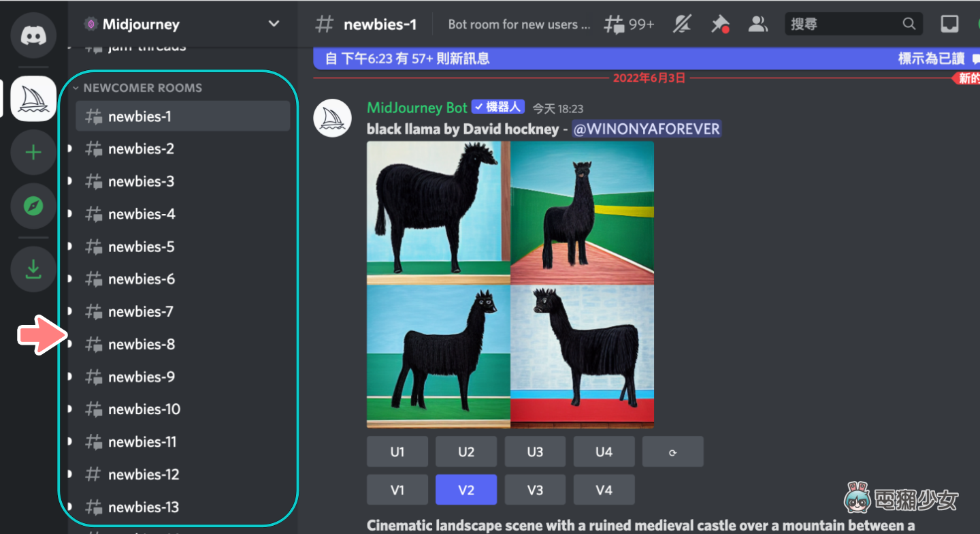Open the newbies-13 channel
Image resolution: width=980 pixels, height=534 pixels.
point(183,507)
